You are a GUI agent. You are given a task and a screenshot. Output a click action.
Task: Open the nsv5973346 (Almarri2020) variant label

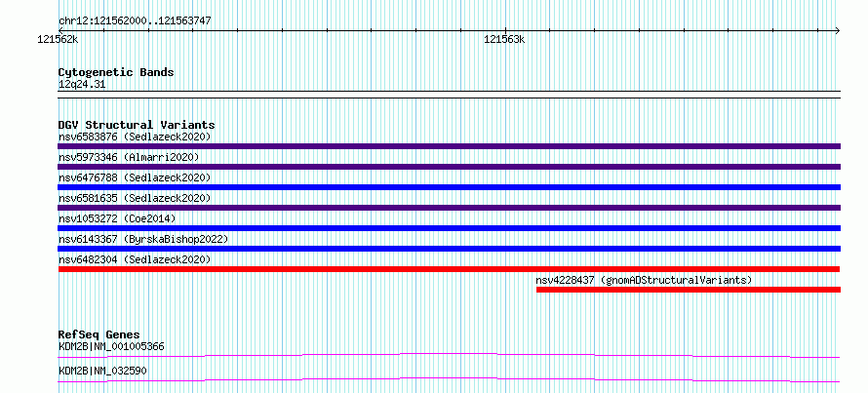(x=129, y=157)
